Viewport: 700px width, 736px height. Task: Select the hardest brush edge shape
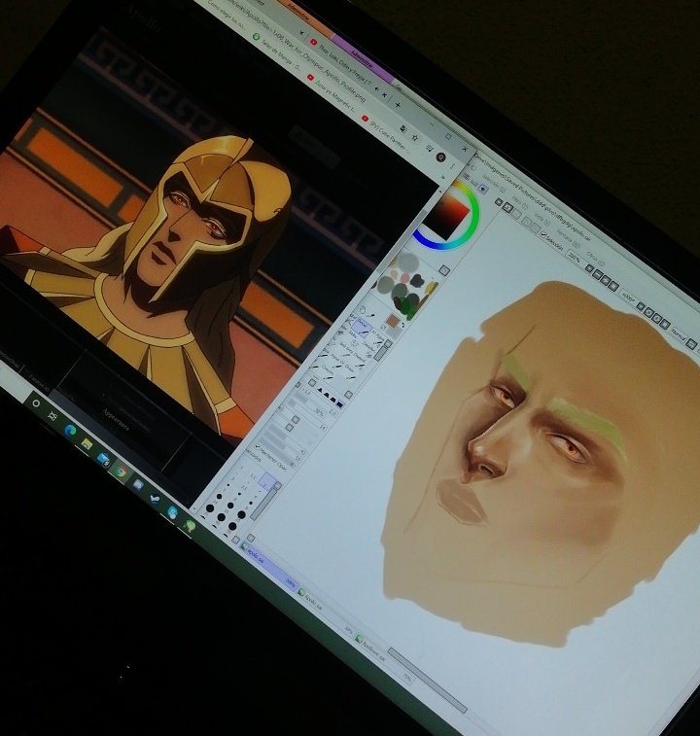339,403
